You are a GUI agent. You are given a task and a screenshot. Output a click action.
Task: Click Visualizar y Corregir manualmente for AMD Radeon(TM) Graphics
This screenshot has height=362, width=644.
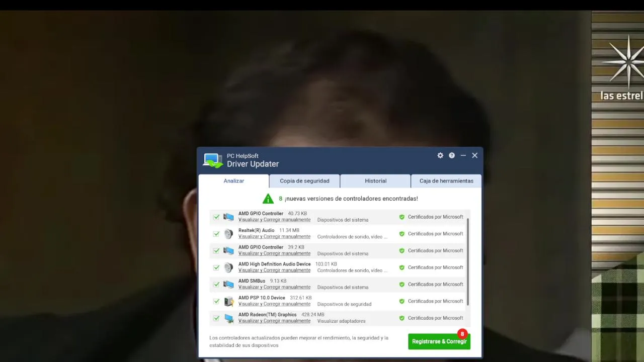click(x=274, y=321)
